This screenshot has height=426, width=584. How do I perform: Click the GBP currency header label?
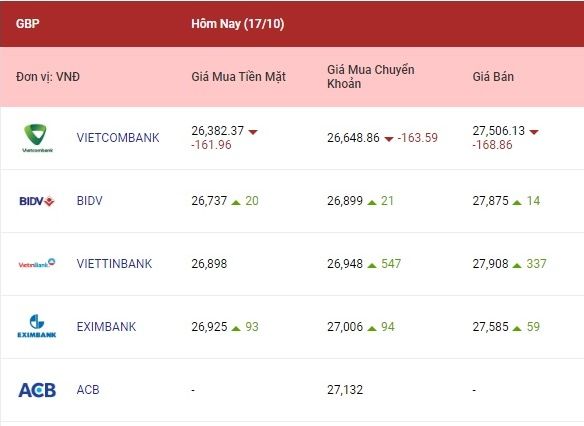click(x=28, y=23)
